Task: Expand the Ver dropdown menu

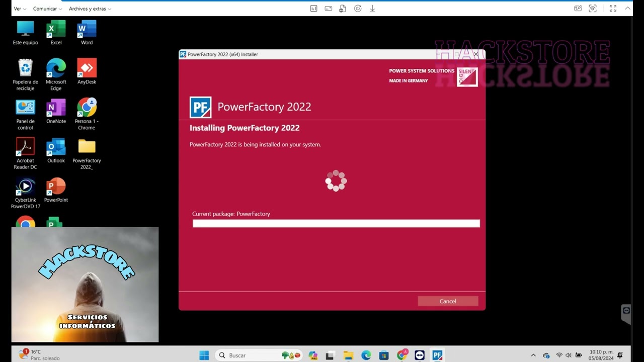Action: (20, 9)
